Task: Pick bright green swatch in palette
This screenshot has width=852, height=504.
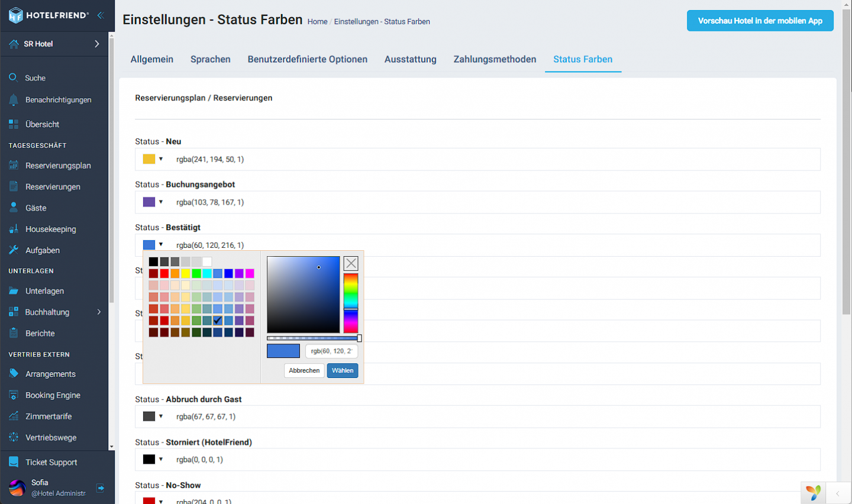Action: coord(196,273)
